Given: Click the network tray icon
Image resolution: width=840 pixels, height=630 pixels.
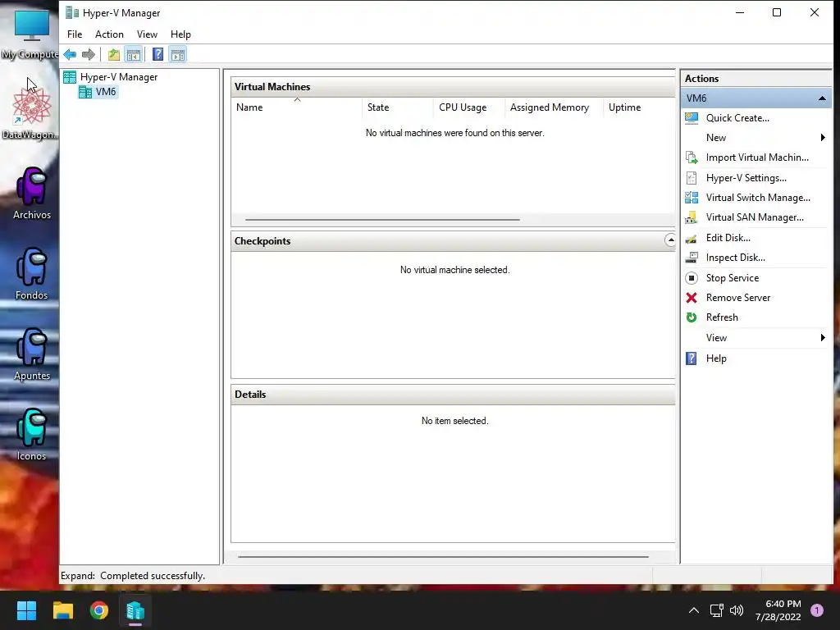Looking at the screenshot, I should coord(716,610).
